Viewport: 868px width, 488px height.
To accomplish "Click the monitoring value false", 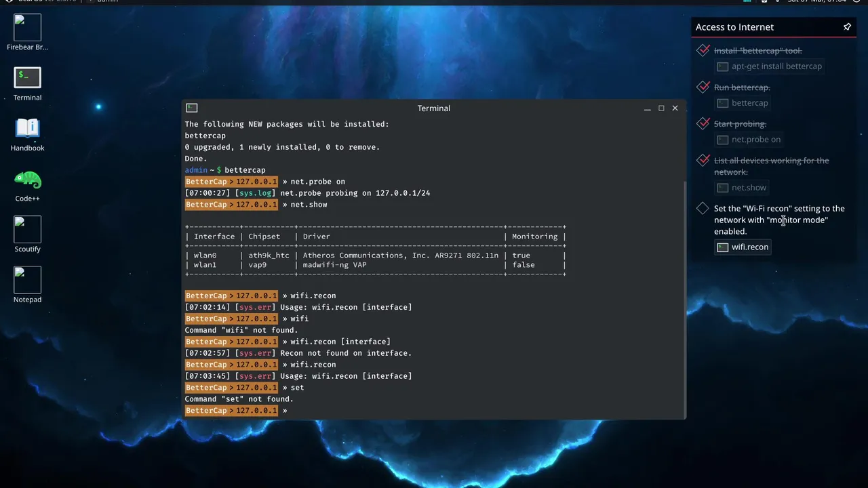I will point(524,265).
